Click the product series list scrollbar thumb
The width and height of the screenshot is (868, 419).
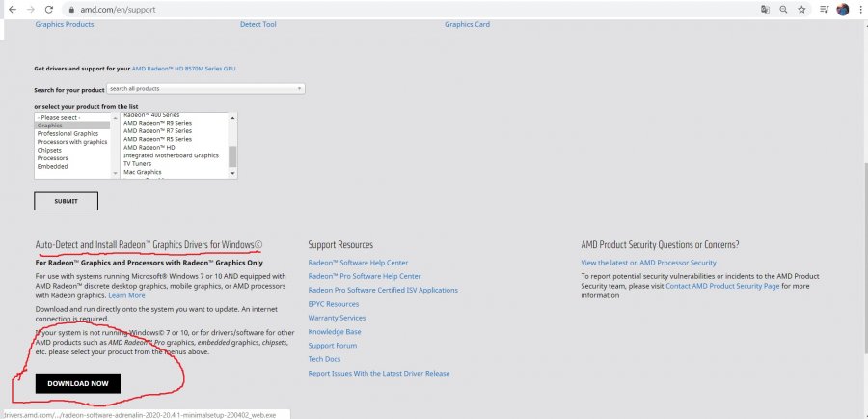pyautogui.click(x=232, y=156)
